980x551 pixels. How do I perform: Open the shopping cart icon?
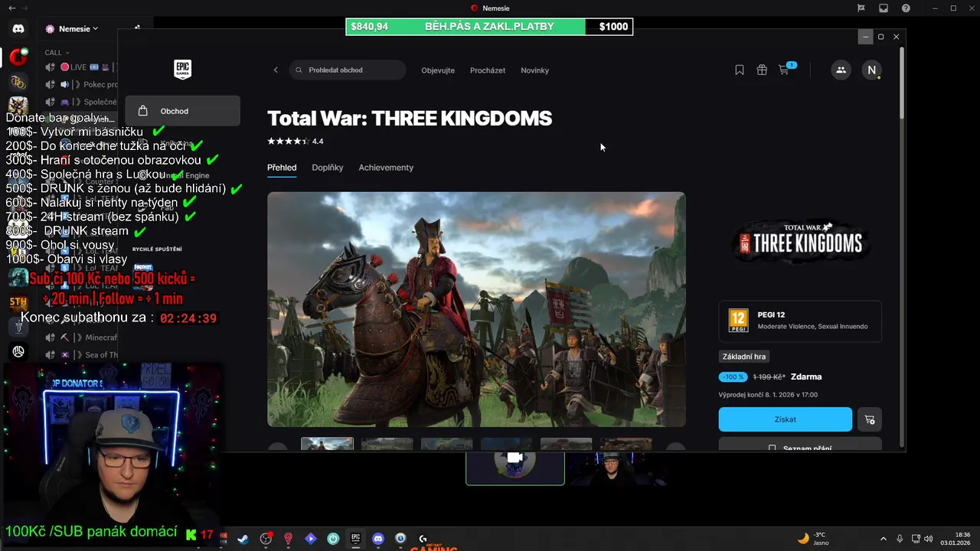click(784, 70)
